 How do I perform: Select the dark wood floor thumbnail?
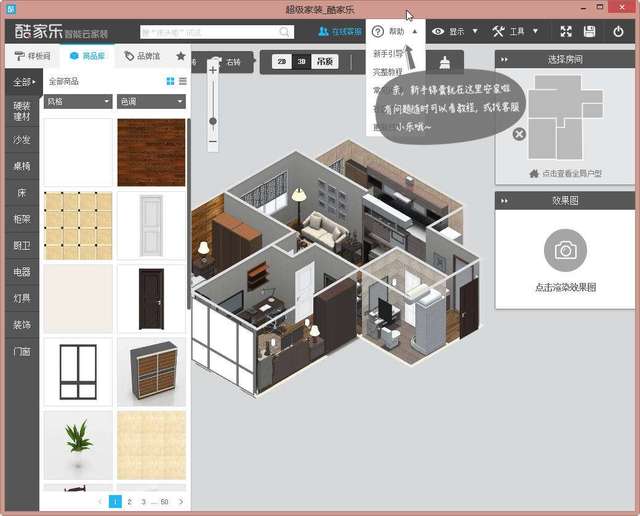pyautogui.click(x=151, y=152)
